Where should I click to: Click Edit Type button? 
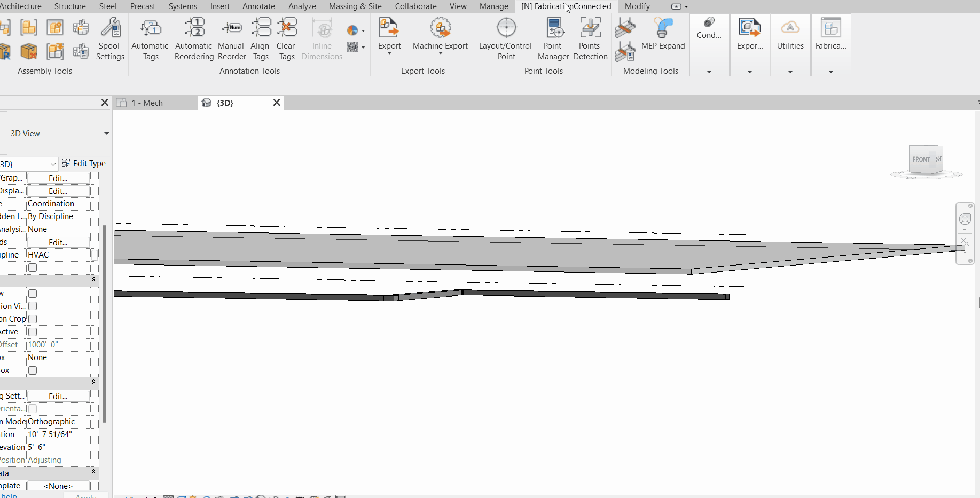pos(84,164)
